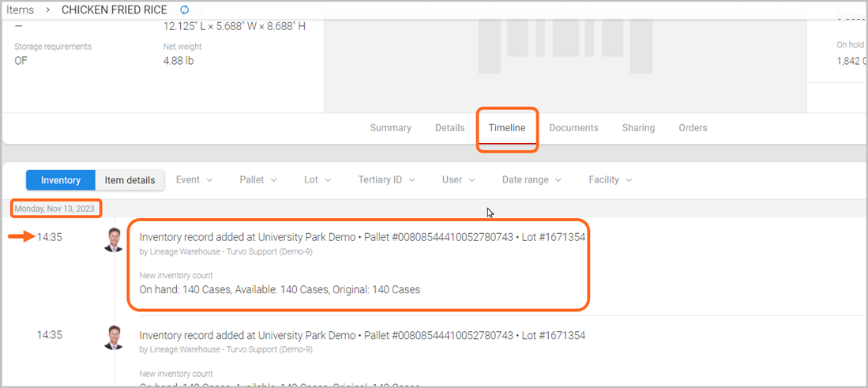Open the Sharing tab

[638, 128]
